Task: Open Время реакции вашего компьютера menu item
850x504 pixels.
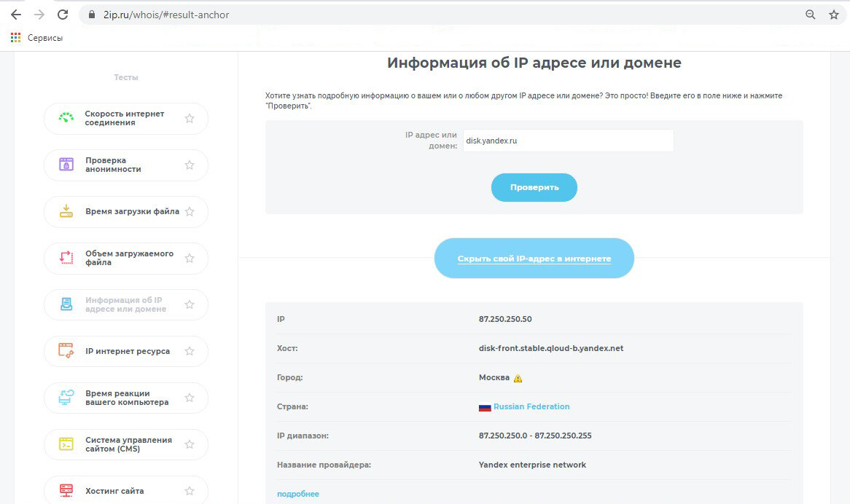Action: pos(127,398)
